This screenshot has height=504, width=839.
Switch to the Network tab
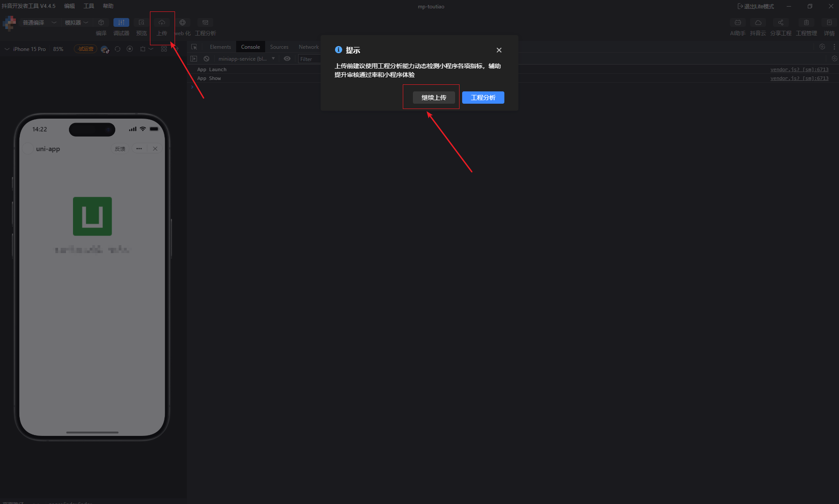[x=308, y=47]
